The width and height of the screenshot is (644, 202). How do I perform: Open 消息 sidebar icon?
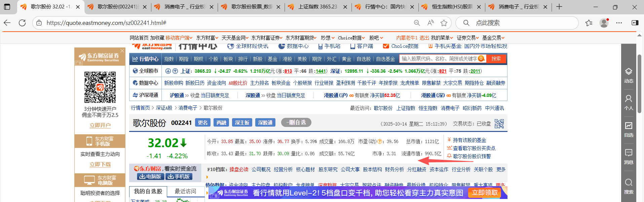(629, 157)
